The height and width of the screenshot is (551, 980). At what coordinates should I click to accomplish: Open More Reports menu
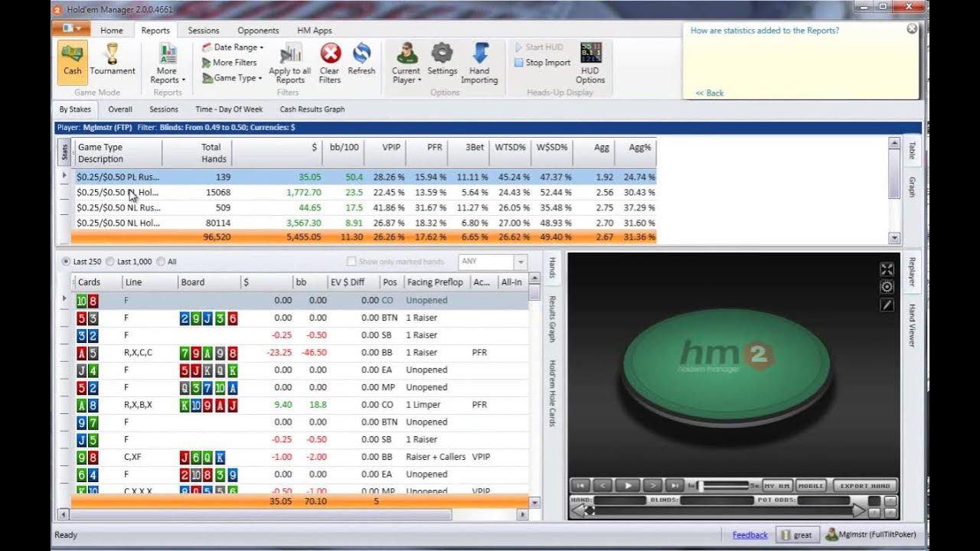167,64
